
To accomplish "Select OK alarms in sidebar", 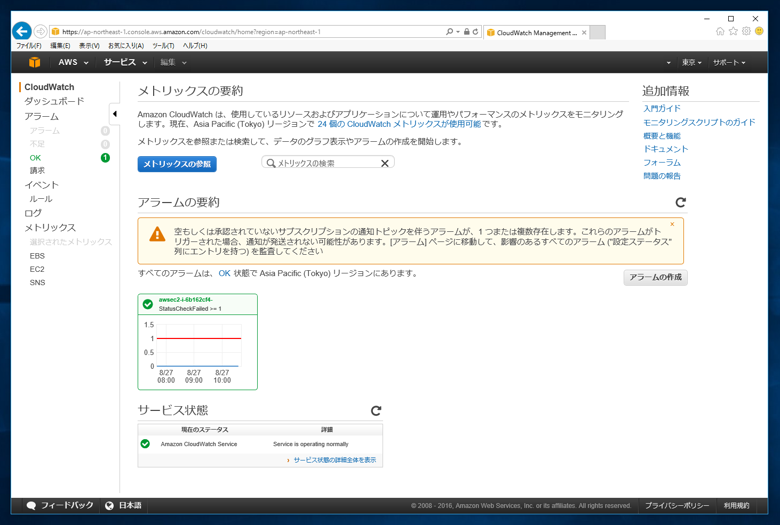I will tap(35, 158).
